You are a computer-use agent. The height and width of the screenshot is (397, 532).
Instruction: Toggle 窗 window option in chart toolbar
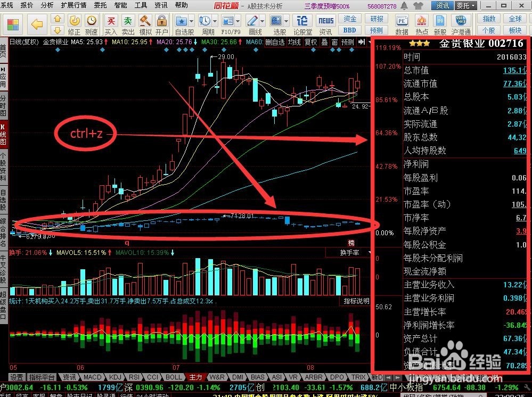[x=334, y=42]
